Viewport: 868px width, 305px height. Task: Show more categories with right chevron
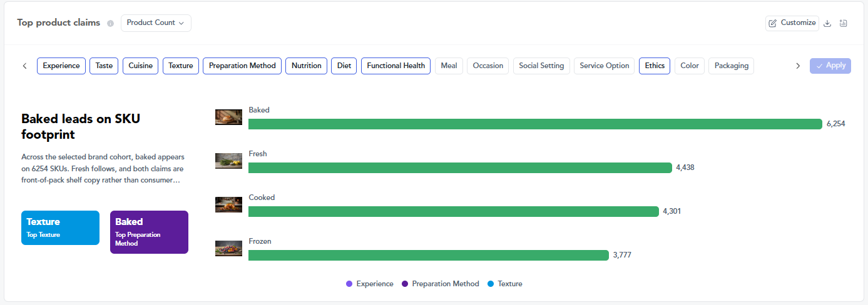[x=798, y=66]
